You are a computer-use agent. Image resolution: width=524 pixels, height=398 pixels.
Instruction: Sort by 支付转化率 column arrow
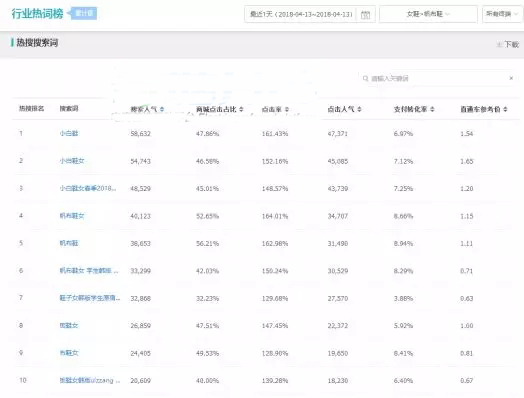click(x=432, y=109)
